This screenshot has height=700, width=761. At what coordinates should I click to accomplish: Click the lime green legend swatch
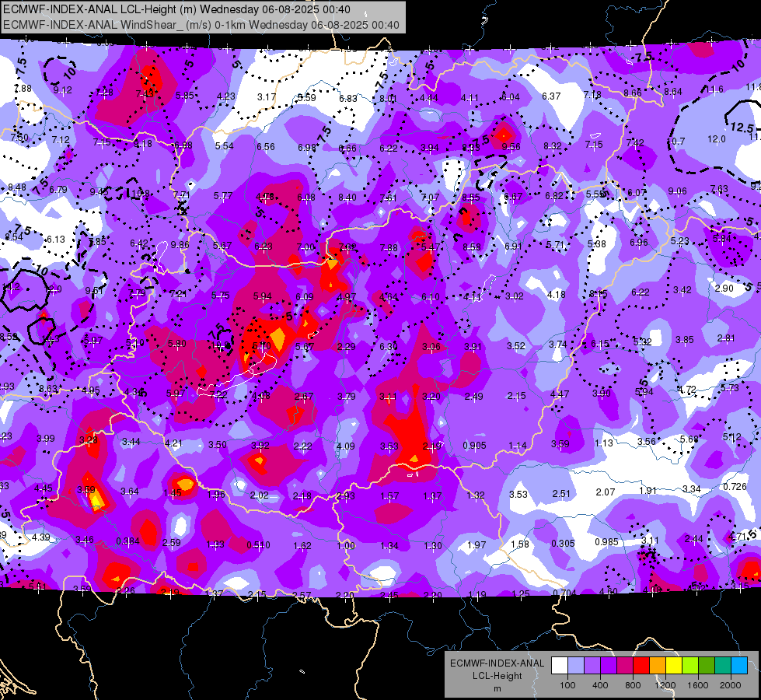pyautogui.click(x=690, y=666)
